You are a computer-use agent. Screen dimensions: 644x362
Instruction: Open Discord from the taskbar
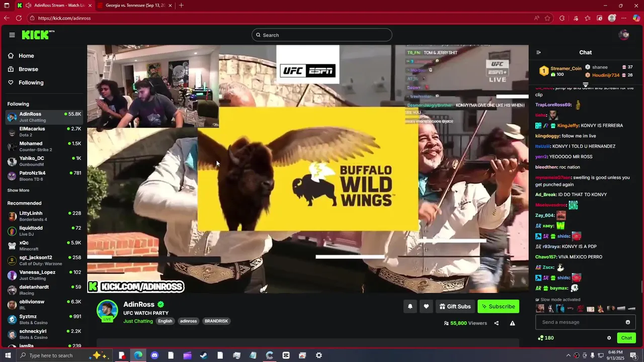(x=154, y=355)
